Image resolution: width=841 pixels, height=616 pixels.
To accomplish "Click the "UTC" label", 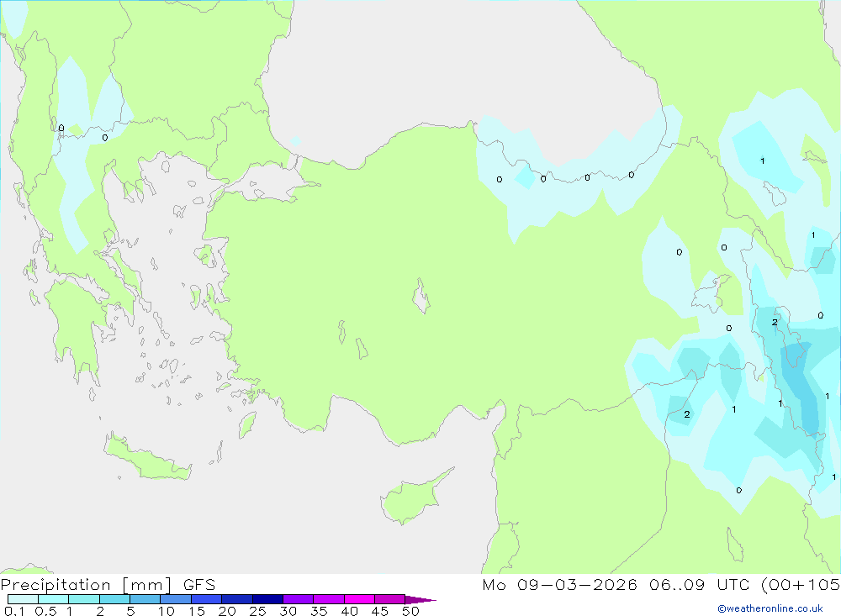I will [x=733, y=584].
